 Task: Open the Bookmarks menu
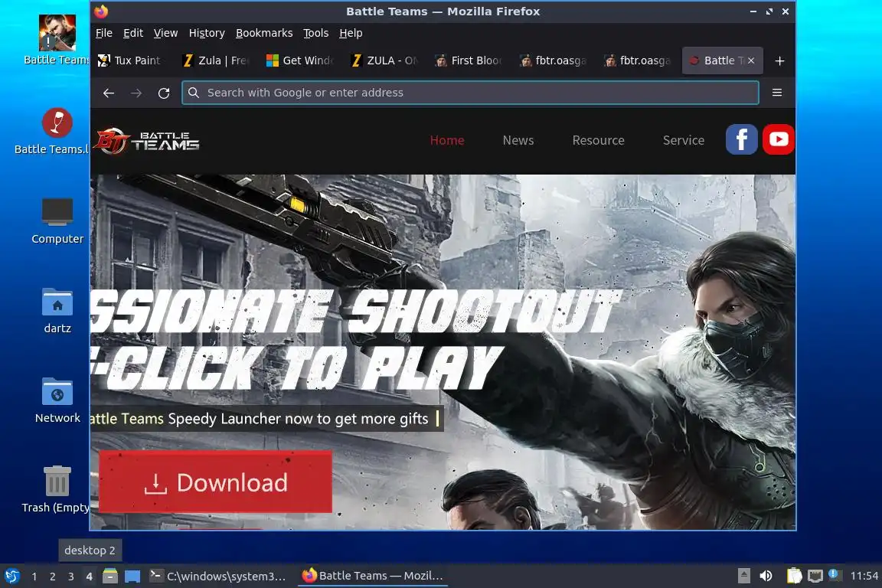[264, 33]
